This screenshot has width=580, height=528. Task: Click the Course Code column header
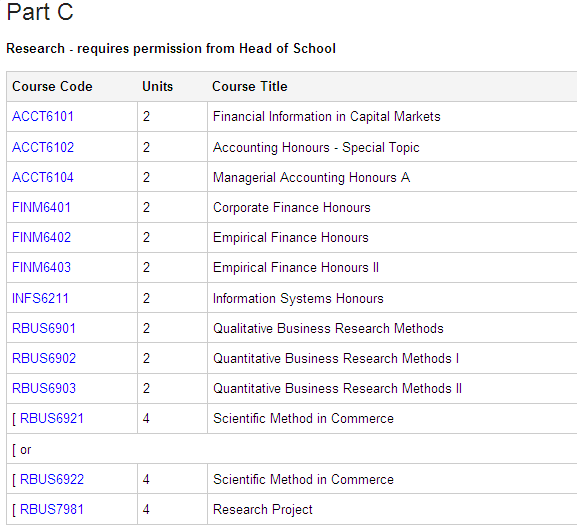click(52, 87)
